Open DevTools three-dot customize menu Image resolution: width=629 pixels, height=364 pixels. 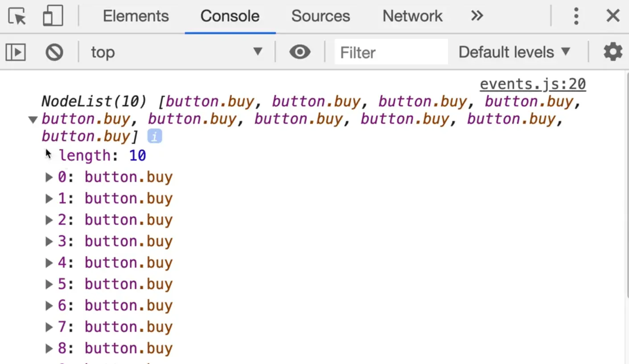point(576,17)
